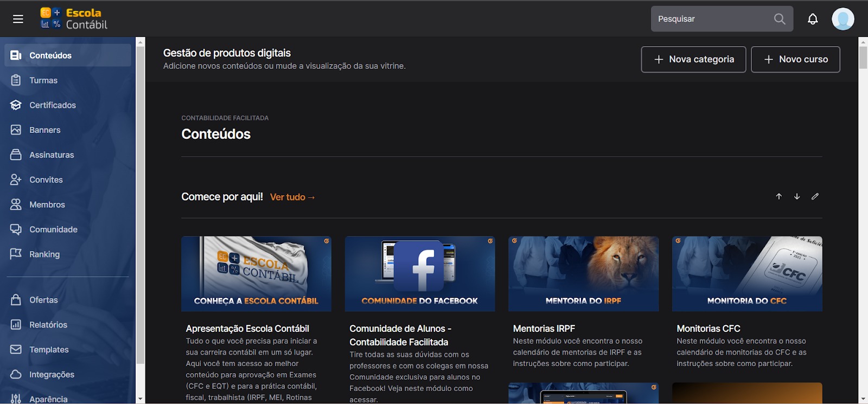Open the Monitoria do CFC thumbnail
Screen dimensions: 868x404
tap(747, 274)
